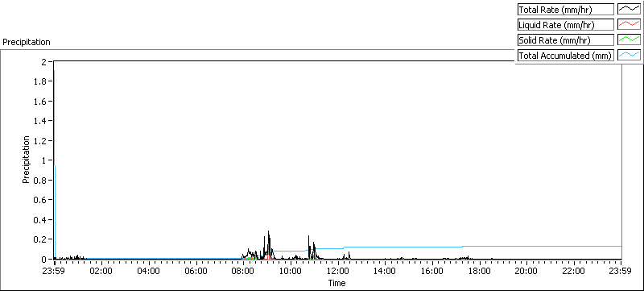The height and width of the screenshot is (291, 644).
Task: Click the Total Rate black line icon
Action: 629,10
